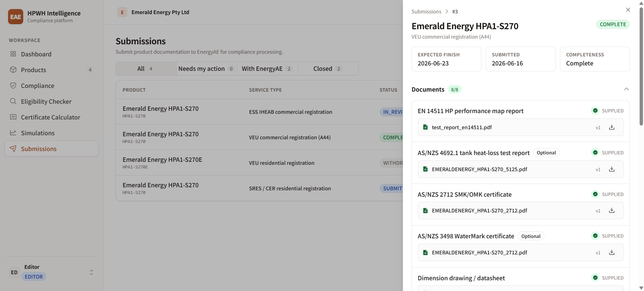The height and width of the screenshot is (291, 644).
Task: Open Emerald Energy HPA1-S270E submission
Action: click(259, 163)
